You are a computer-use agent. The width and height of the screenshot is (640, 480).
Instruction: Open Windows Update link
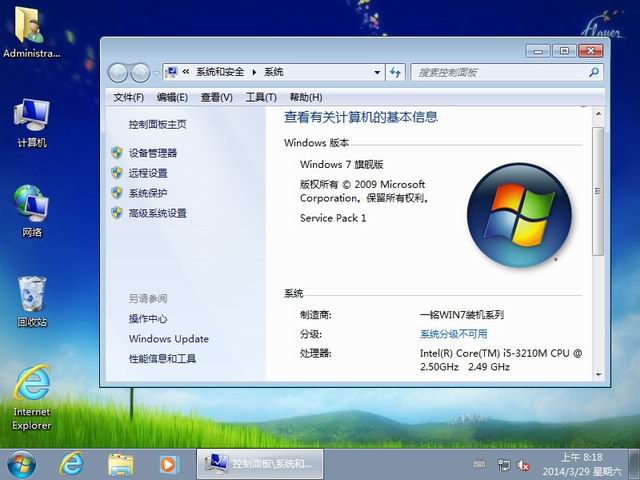tap(169, 339)
